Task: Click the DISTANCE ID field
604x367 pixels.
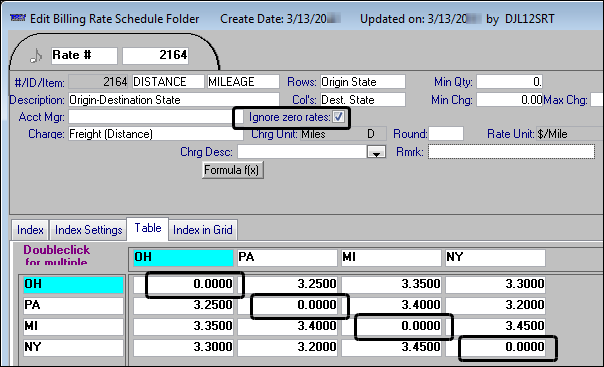Action: tap(168, 82)
